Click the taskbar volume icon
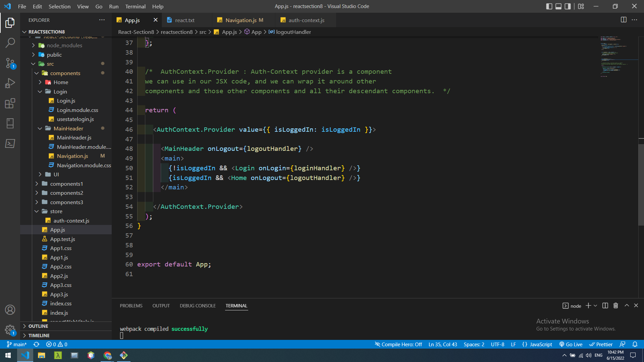Image resolution: width=644 pixels, height=362 pixels. coord(589,355)
